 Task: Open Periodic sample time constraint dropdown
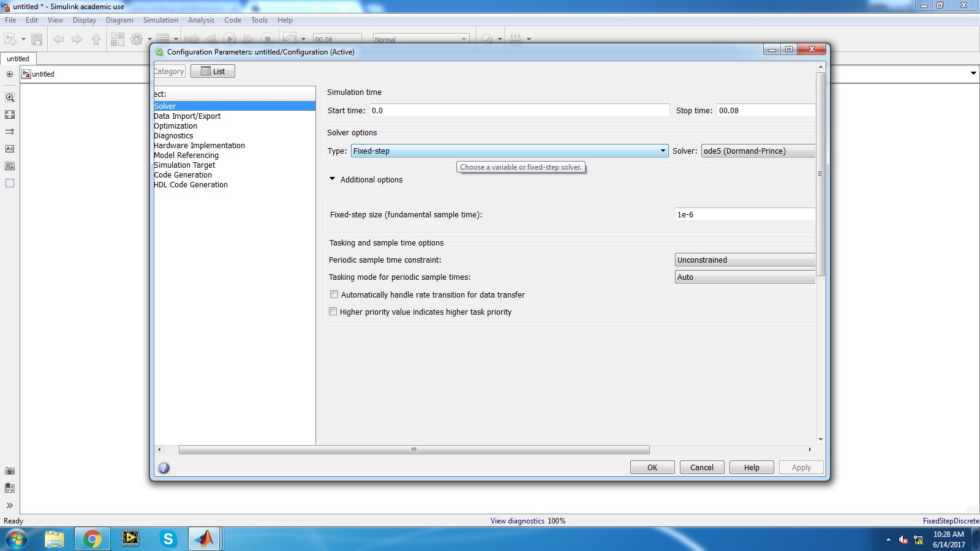click(745, 260)
